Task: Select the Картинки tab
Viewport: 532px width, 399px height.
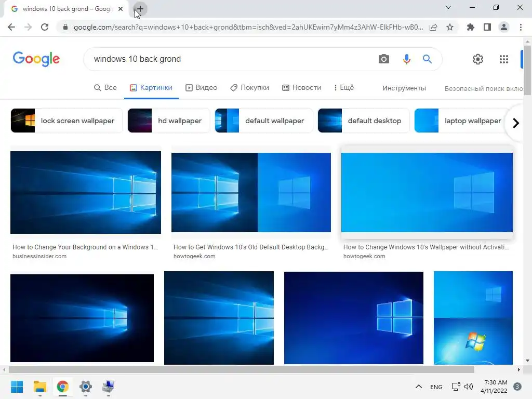Action: pos(151,87)
